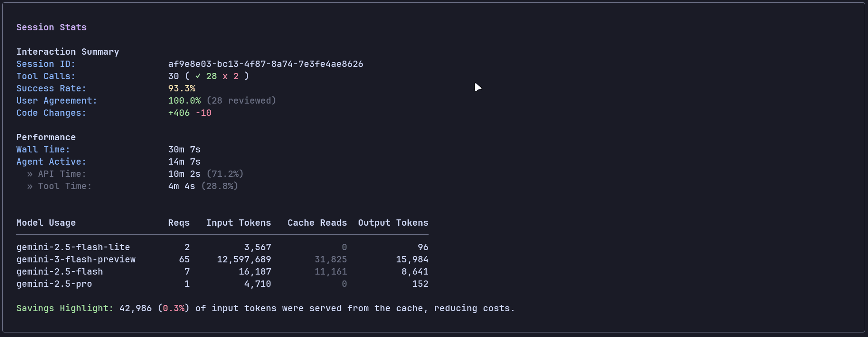The image size is (868, 337).
Task: Click the Cache Reads column header
Action: tap(317, 223)
